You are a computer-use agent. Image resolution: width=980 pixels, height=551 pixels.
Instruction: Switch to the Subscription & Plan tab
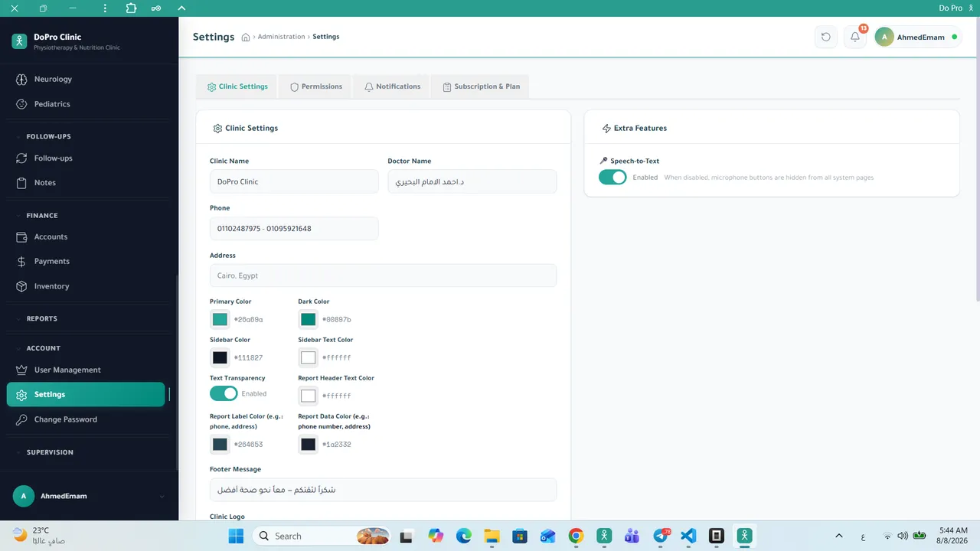tap(481, 86)
